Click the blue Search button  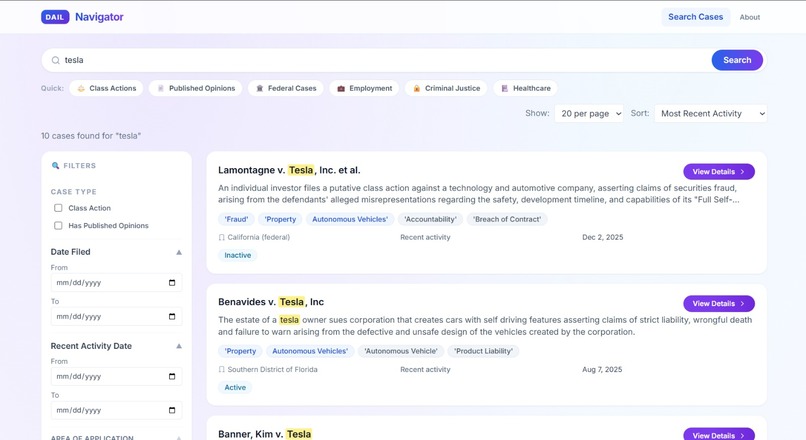[x=737, y=60]
